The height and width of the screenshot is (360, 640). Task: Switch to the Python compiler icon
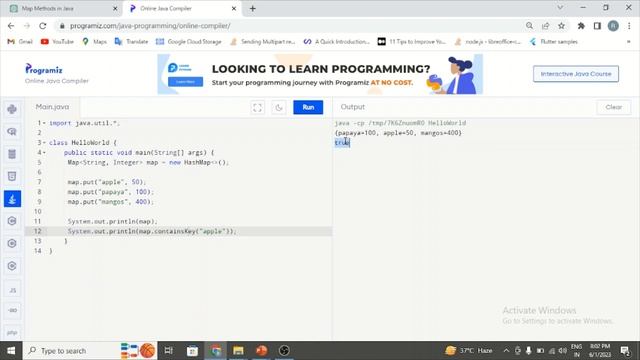(x=12, y=109)
